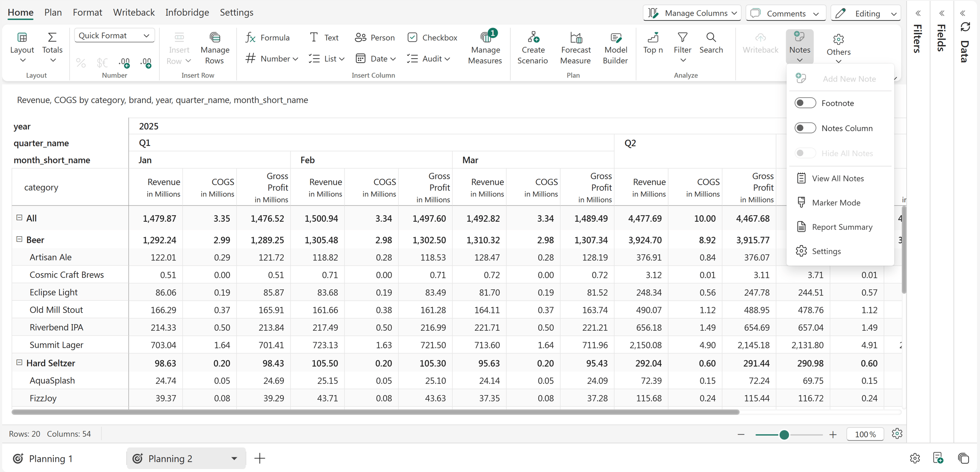Choose Marker Mode from Notes menu
980x472 pixels.
(836, 203)
